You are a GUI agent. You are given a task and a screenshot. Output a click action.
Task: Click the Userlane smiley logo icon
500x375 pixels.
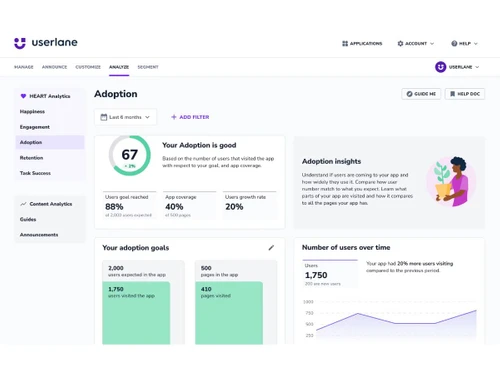20,43
